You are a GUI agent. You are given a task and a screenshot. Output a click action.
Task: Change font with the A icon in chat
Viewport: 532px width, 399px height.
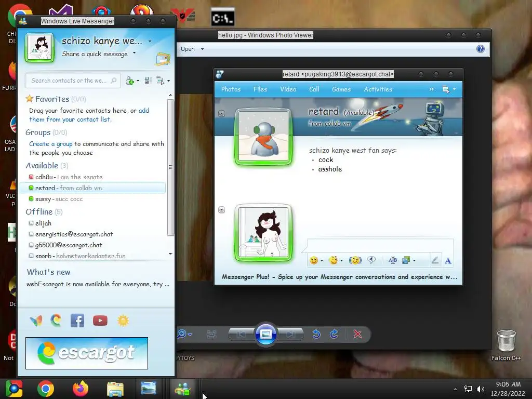pos(448,261)
